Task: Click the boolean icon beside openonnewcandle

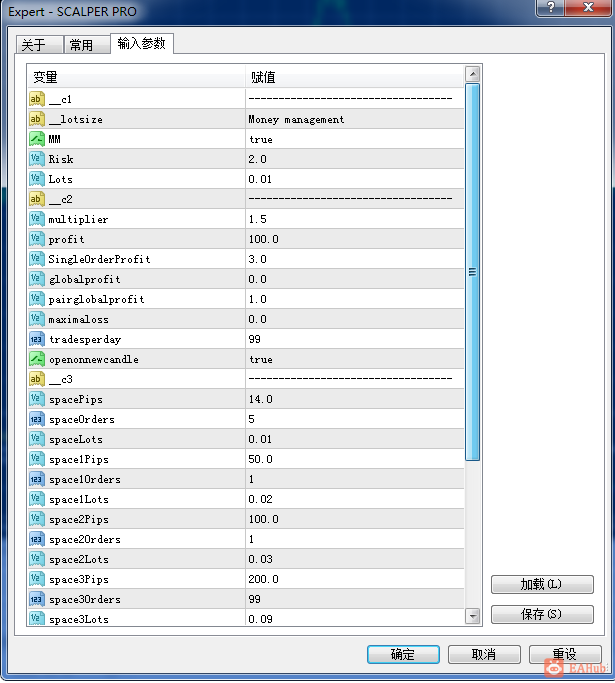Action: point(37,359)
